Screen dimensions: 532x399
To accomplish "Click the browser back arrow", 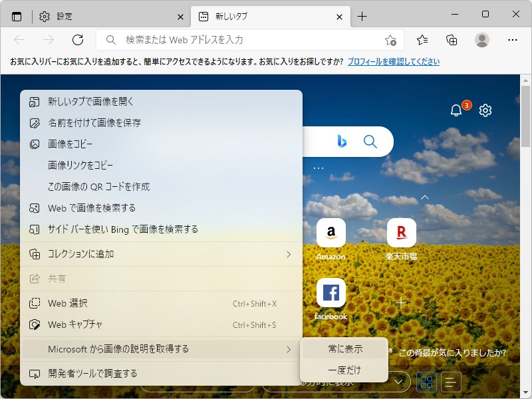I will [x=19, y=40].
